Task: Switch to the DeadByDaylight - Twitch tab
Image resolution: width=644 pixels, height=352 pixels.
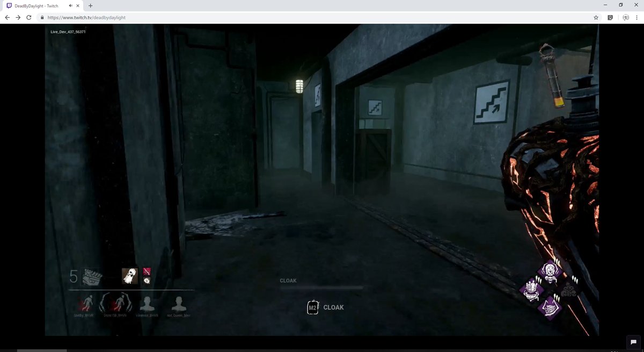Action: pos(43,5)
